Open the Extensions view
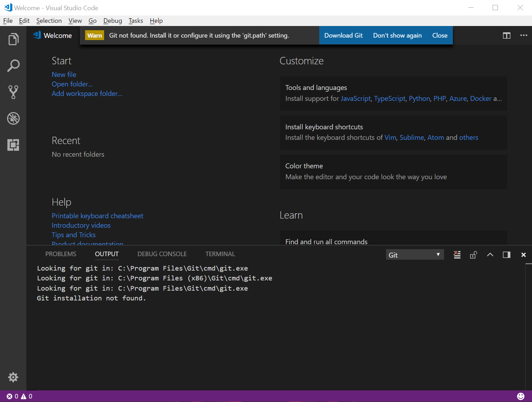This screenshot has height=402, width=532. pos(13,145)
